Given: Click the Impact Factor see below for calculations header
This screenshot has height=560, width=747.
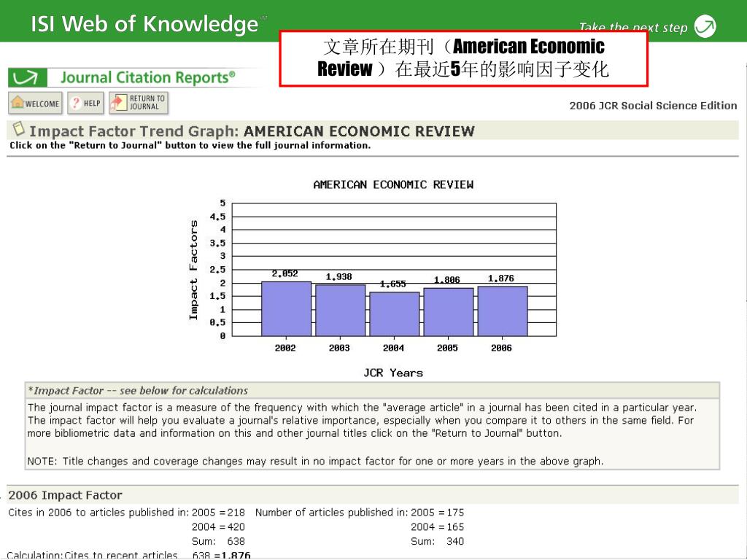Looking at the screenshot, I should [138, 391].
